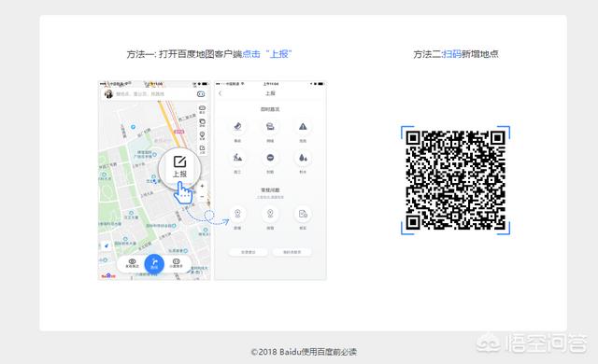Choose the road construction worker icon

[237, 158]
